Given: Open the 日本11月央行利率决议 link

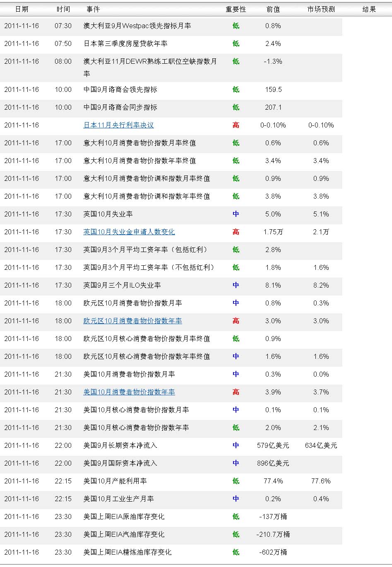Looking at the screenshot, I should [118, 125].
